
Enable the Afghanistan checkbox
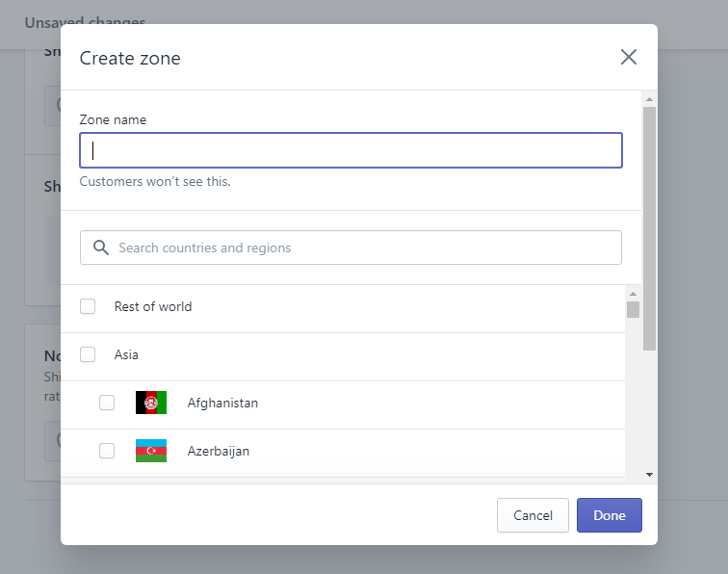point(107,403)
